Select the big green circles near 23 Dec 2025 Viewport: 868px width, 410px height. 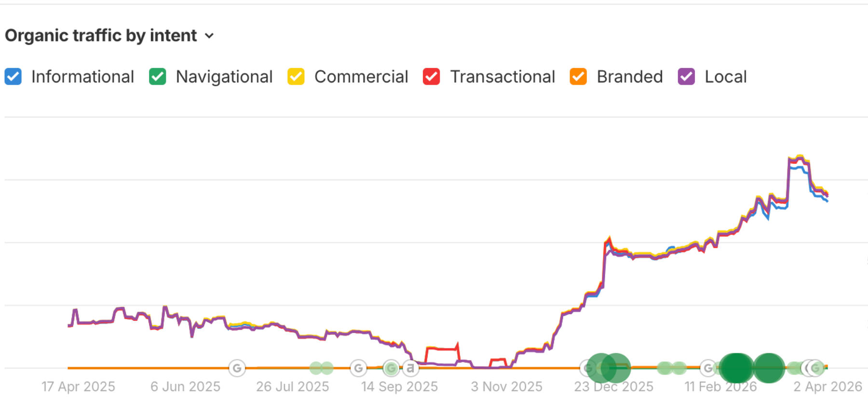click(610, 369)
